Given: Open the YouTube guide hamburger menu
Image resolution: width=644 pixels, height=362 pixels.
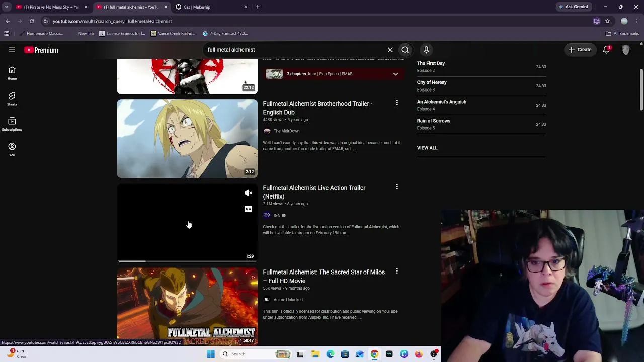Looking at the screenshot, I should 12,50.
